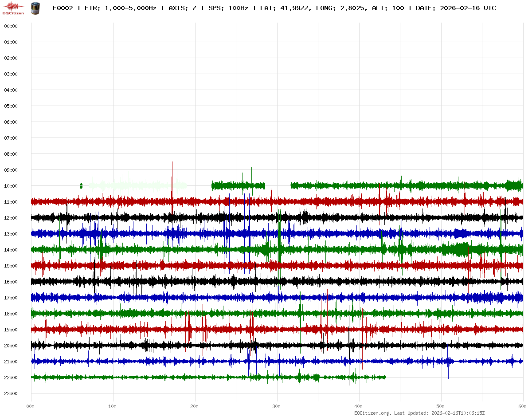Click the end of the 22:00 green trace
Screen dimensions: 532x417
[x=385, y=377]
